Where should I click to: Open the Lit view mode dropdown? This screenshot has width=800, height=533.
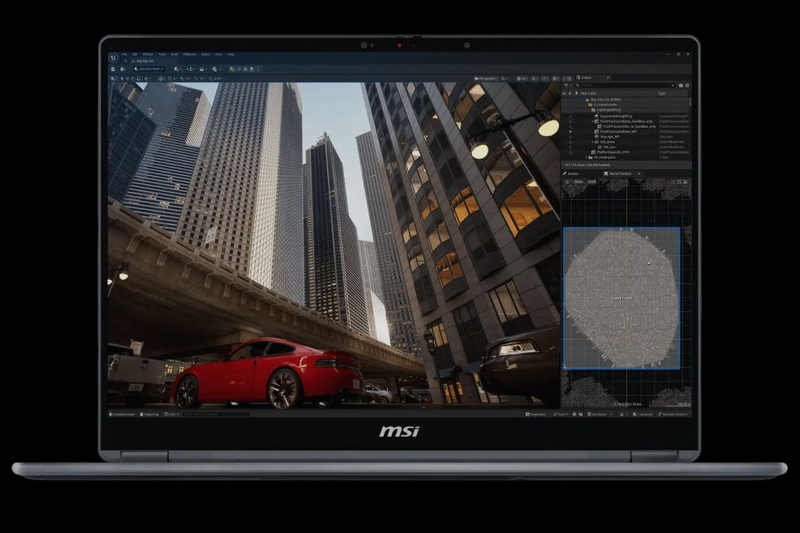coord(521,79)
